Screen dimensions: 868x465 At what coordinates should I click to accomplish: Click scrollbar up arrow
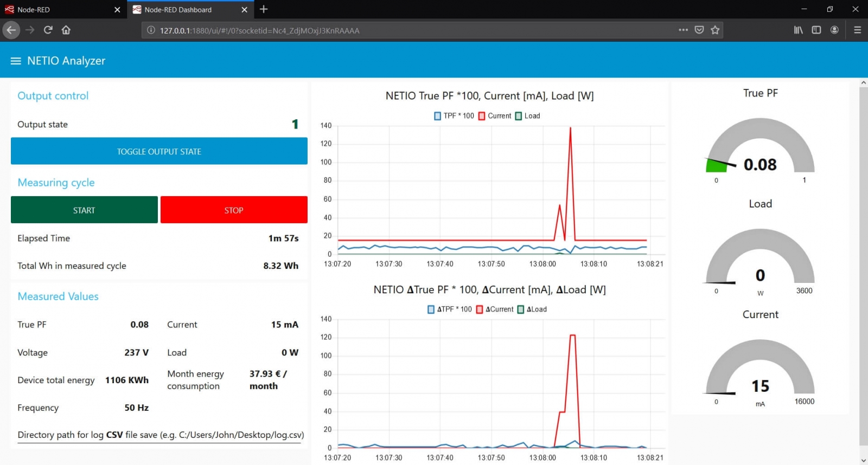coord(863,83)
